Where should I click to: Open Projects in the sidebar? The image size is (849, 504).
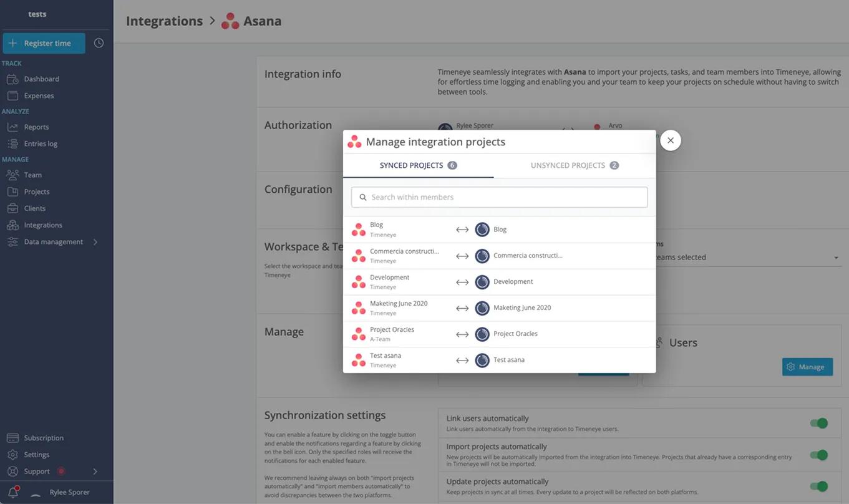click(37, 191)
